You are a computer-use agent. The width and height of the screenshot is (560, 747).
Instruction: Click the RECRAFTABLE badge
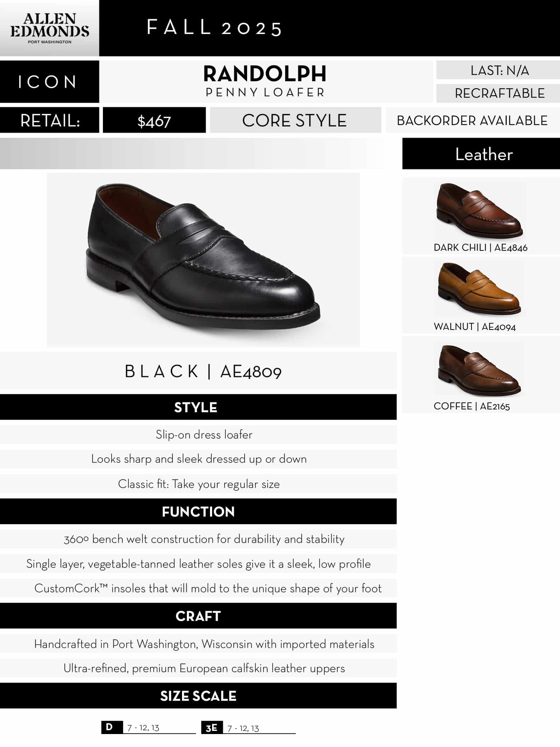pos(499,94)
